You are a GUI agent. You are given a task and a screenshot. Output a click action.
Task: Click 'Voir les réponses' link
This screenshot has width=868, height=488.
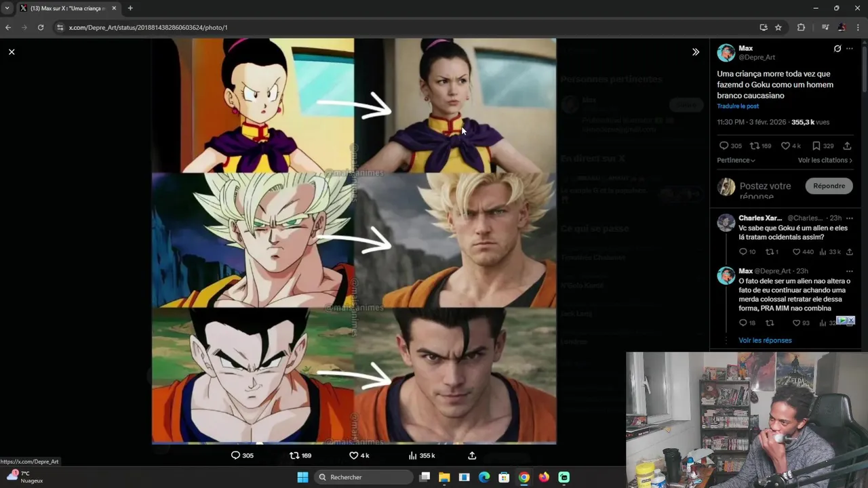click(x=765, y=340)
